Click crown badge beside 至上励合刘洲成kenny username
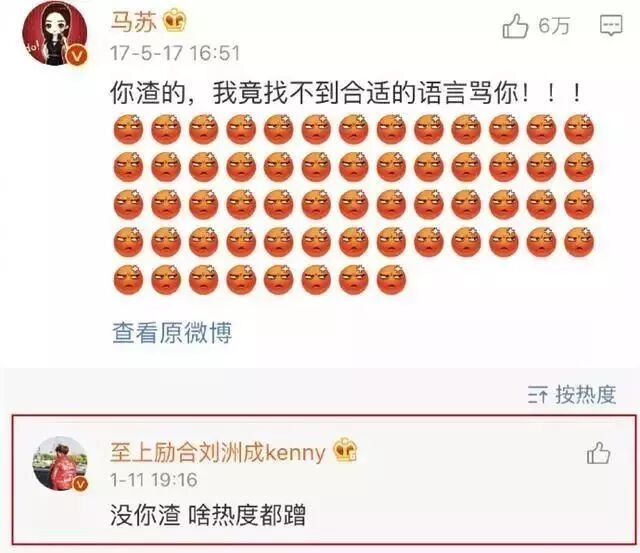Screen dimensions: 640x553 tap(345, 451)
